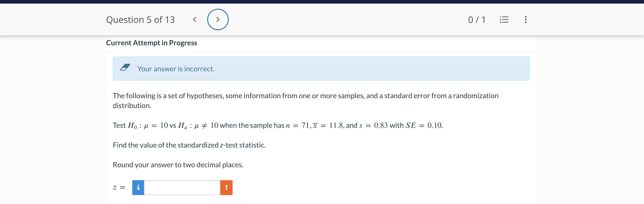Select the Question 5 of 13 header label
The image size is (644, 204).
coord(141,20)
